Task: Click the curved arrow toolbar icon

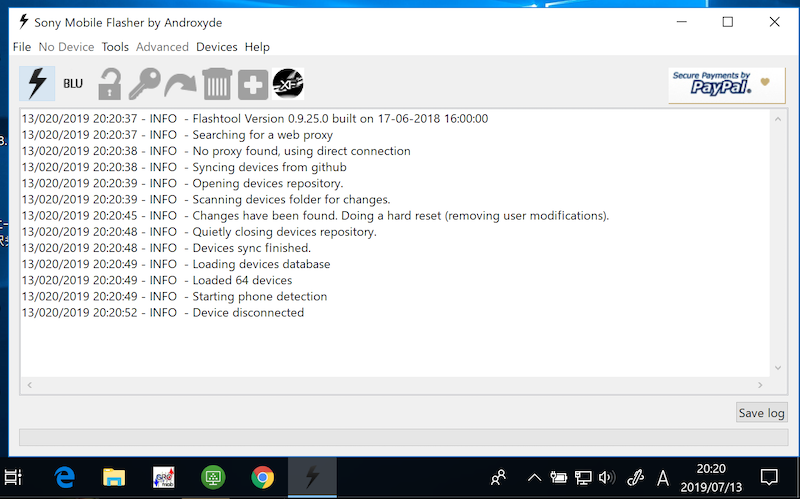Action: [x=181, y=84]
